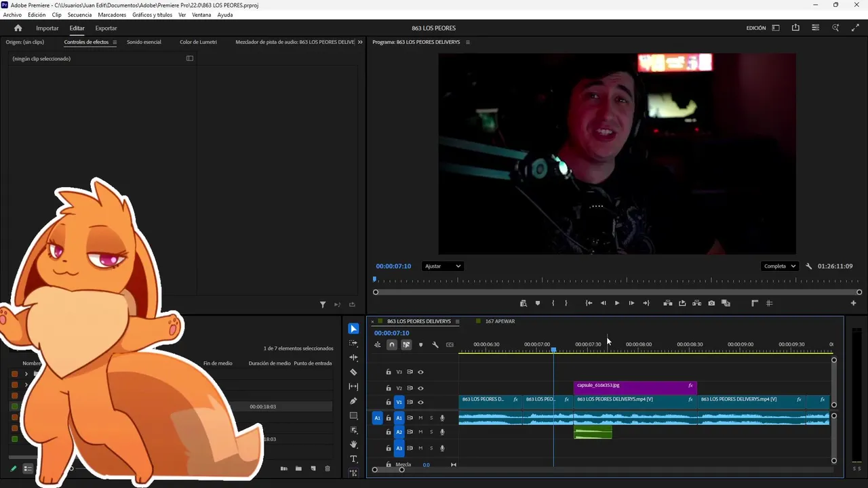The width and height of the screenshot is (868, 488).
Task: Click the Delete trash icon in Project panel
Action: point(328,468)
